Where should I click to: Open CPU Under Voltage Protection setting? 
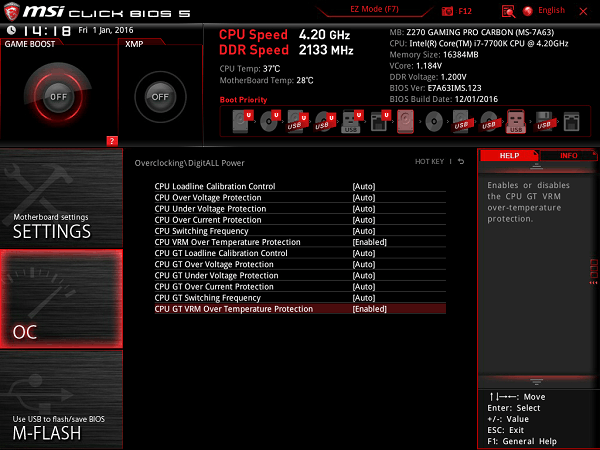300,209
